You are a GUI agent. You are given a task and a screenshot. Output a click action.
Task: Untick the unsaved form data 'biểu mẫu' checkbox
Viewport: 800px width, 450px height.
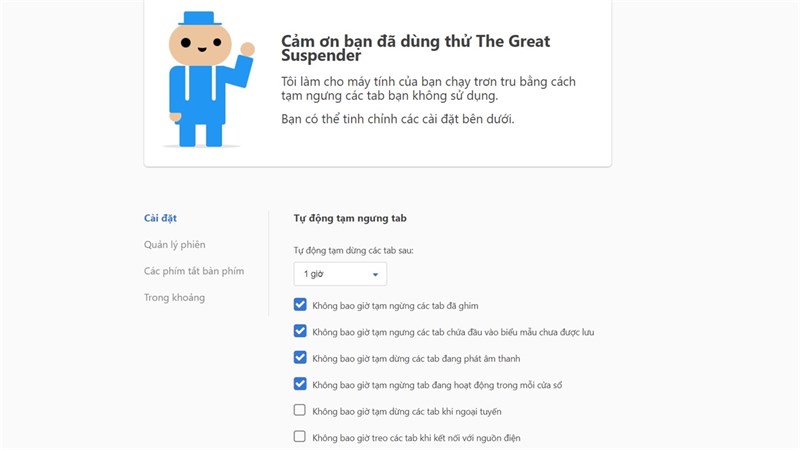tap(300, 331)
